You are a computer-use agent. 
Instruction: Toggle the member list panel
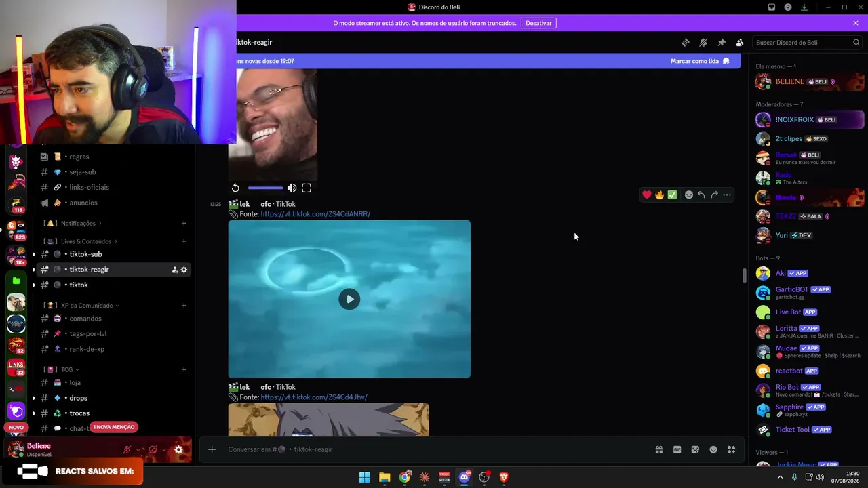(x=740, y=42)
